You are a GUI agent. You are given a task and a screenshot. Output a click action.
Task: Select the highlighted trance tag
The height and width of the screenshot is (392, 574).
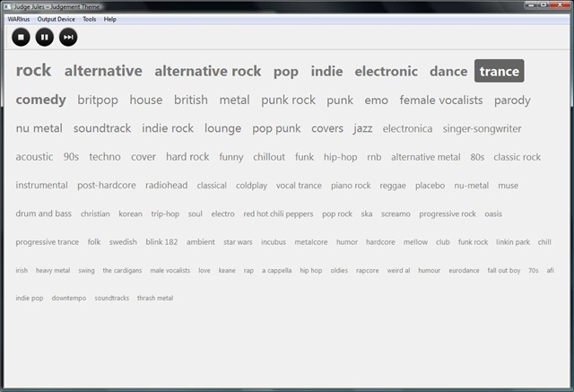[x=500, y=71]
